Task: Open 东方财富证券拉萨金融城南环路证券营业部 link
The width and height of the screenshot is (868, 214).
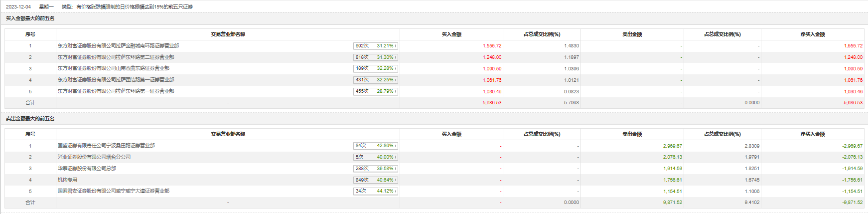Action: point(118,46)
